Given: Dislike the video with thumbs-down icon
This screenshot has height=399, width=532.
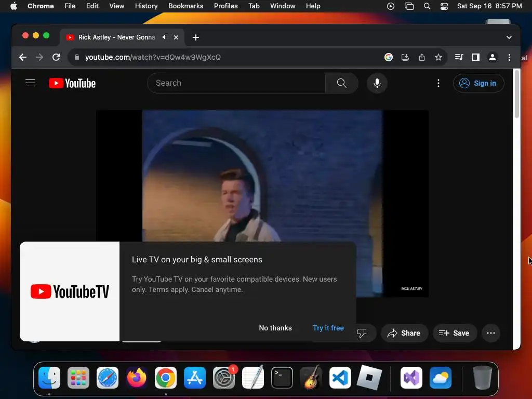Looking at the screenshot, I should click(362, 333).
